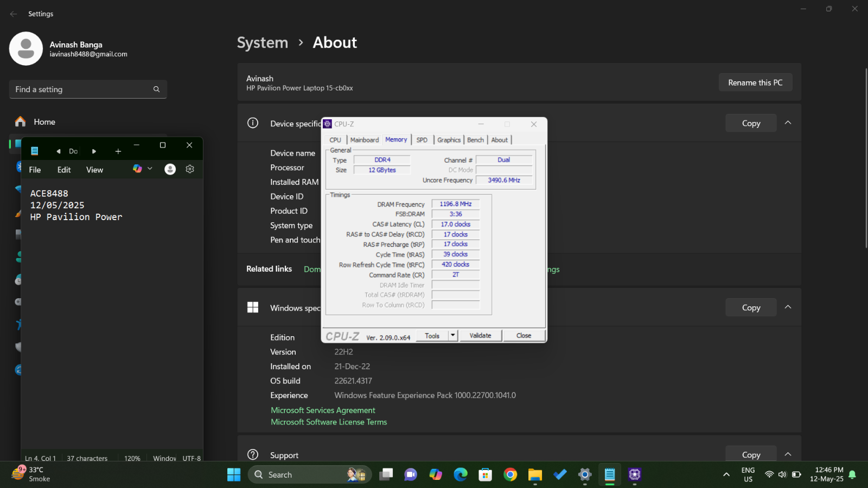
Task: Switch to Notepad on the taskbar
Action: point(610,475)
